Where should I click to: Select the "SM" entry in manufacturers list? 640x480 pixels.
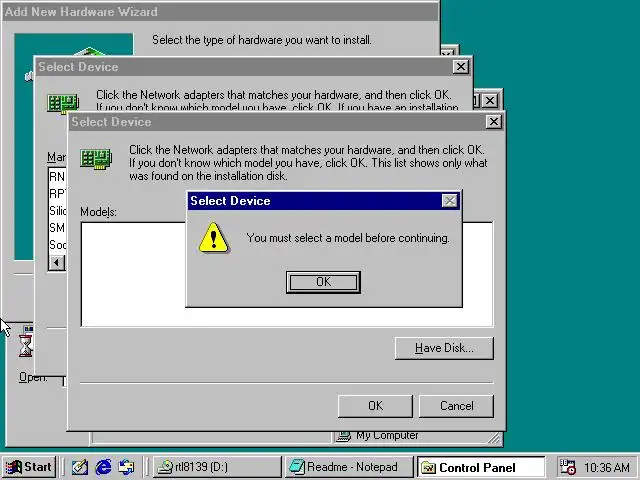point(57,227)
